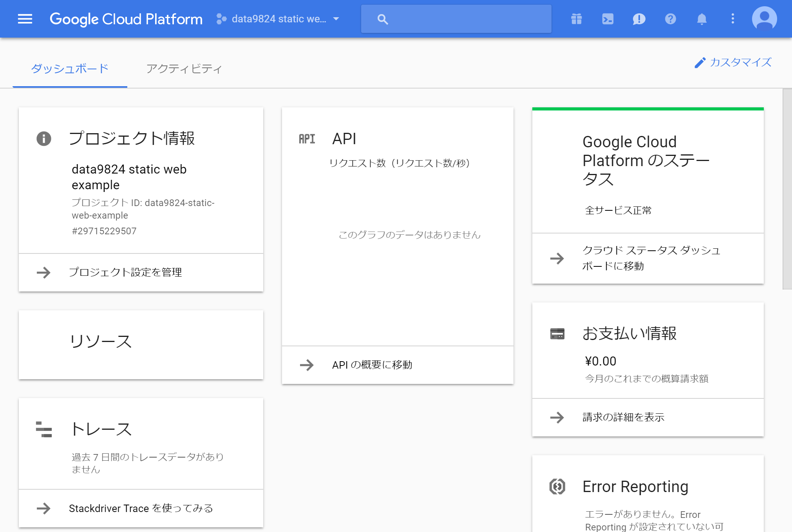Click the user account avatar
The image size is (792, 532).
[x=764, y=19]
